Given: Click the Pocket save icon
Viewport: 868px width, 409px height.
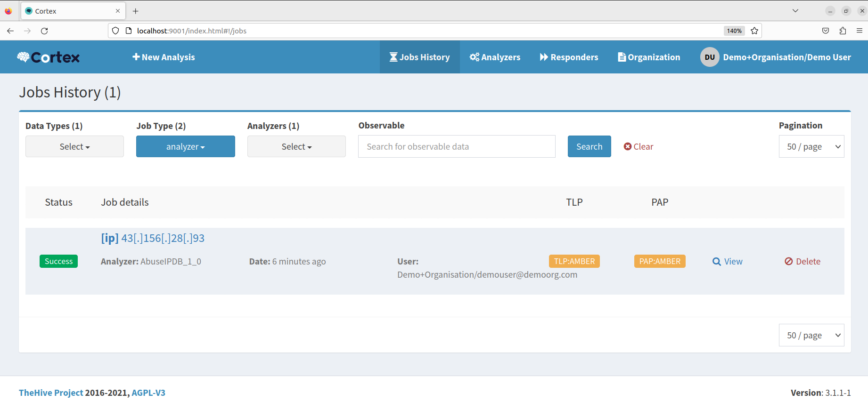Looking at the screenshot, I should coord(826,31).
